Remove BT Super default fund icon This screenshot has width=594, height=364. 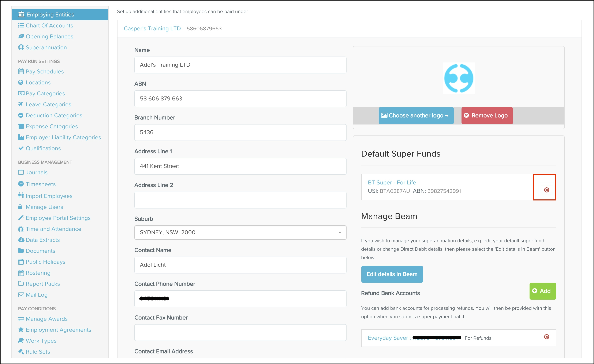point(546,190)
